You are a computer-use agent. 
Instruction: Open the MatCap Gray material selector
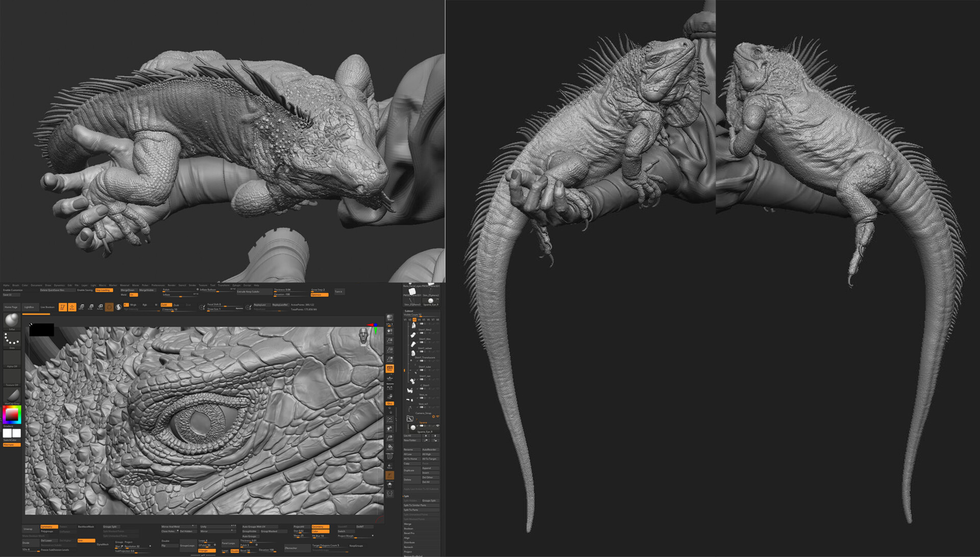(x=12, y=395)
